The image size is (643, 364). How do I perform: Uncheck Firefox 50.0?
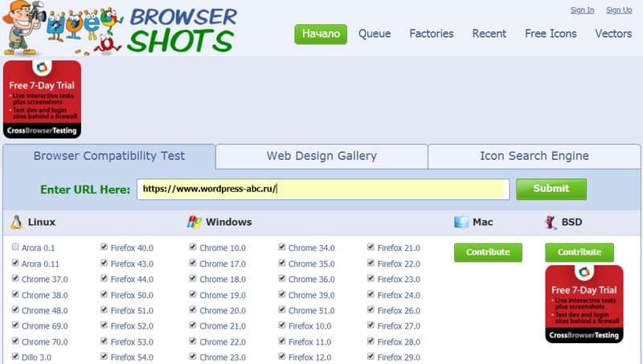click(x=104, y=294)
